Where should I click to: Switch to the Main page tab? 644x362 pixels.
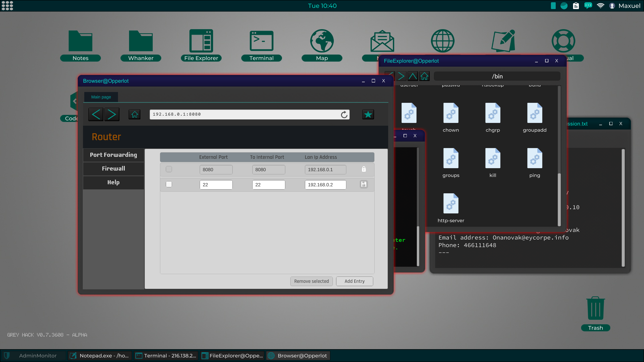click(x=101, y=97)
